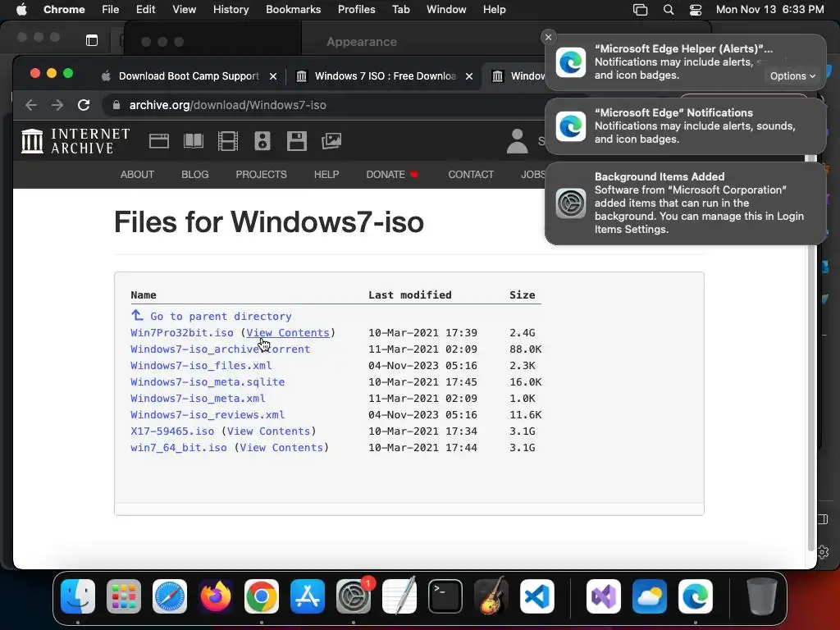The image size is (840, 630).
Task: Reload the archive.org page
Action: point(84,105)
